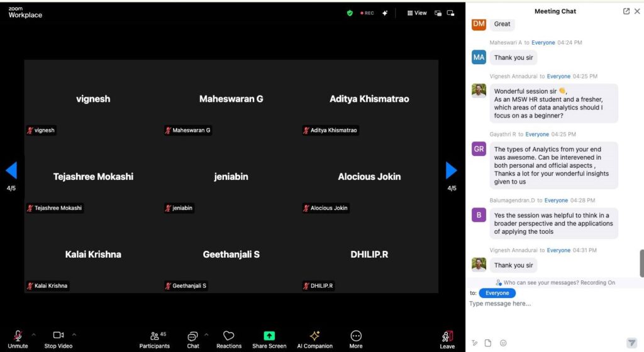The image size is (644, 352).
Task: Toggle the Chat panel from toolbar
Action: [193, 339]
